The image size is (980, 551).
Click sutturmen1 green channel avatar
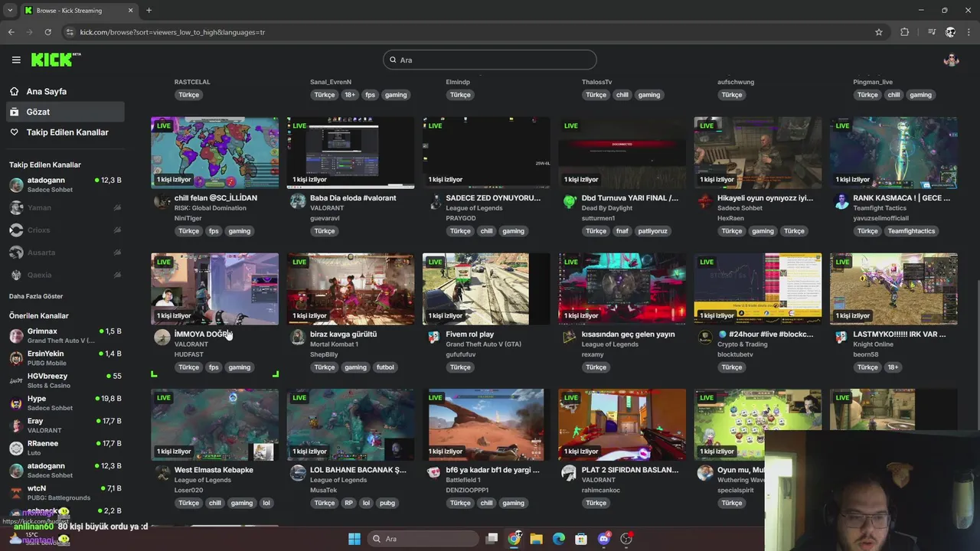[570, 201]
